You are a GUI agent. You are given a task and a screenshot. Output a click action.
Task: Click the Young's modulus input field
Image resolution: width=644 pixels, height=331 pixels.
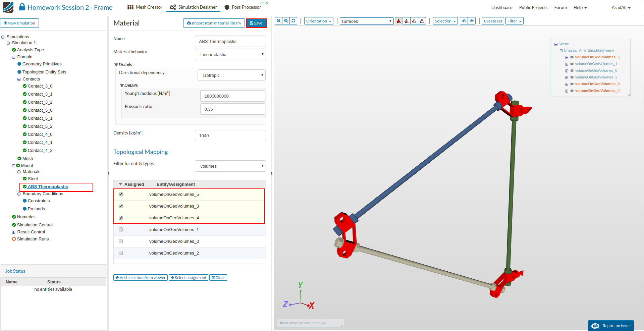pos(233,96)
